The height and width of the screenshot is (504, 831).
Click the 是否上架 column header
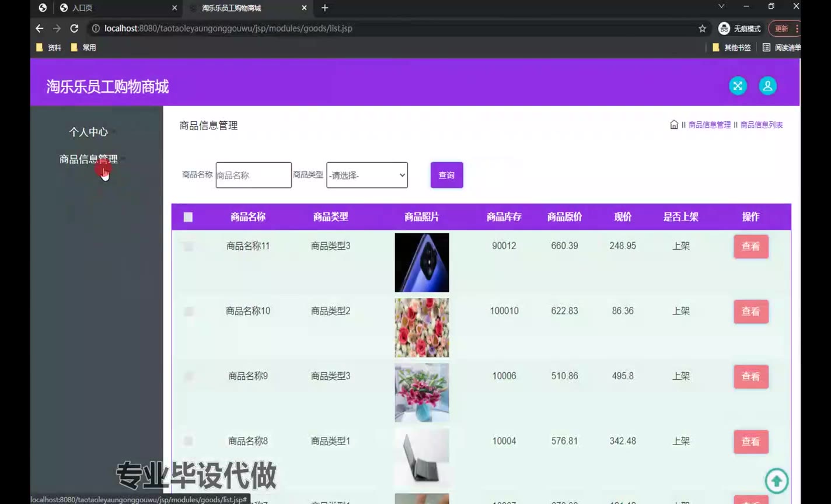pyautogui.click(x=681, y=217)
